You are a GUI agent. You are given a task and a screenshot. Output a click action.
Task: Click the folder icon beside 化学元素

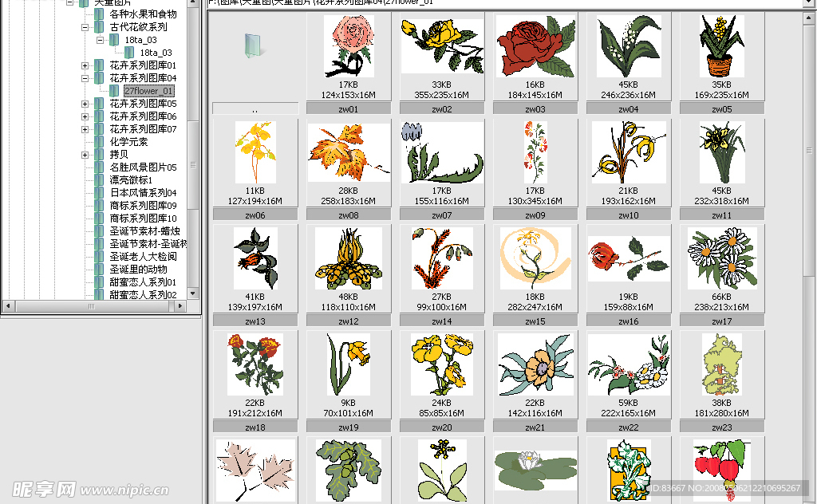[98, 142]
